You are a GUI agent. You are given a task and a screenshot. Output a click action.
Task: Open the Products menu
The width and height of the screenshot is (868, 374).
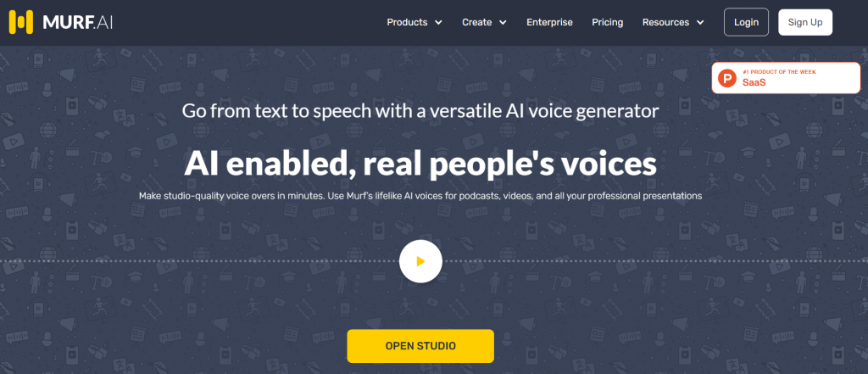click(x=407, y=22)
